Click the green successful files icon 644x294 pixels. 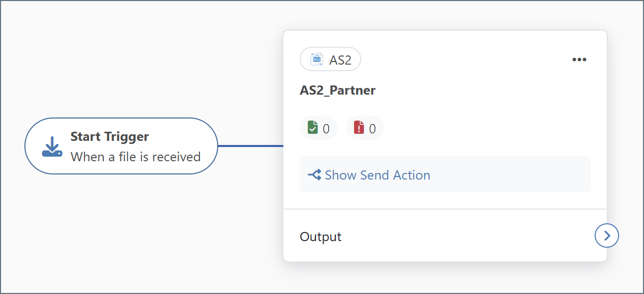pyautogui.click(x=312, y=128)
